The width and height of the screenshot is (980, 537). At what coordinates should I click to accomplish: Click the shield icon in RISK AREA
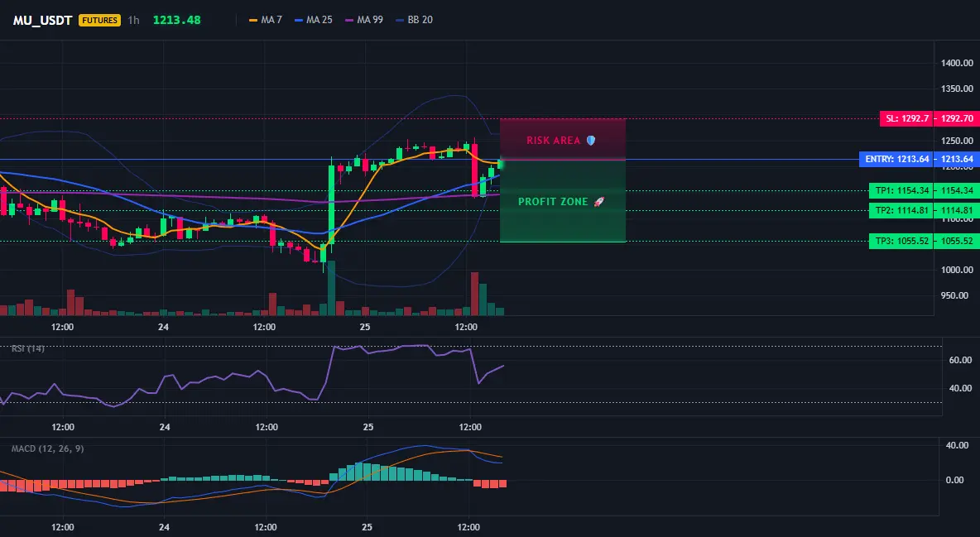click(x=591, y=141)
